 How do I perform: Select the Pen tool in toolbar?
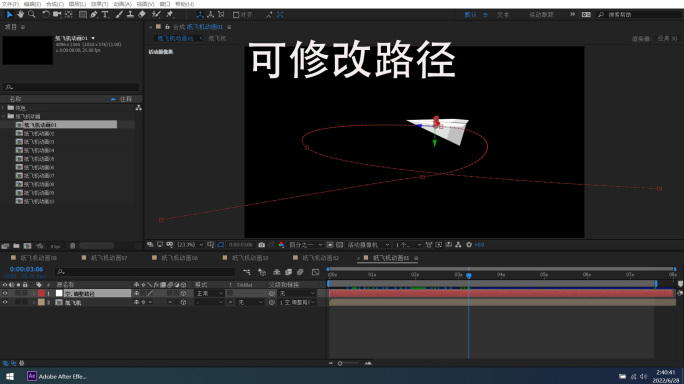94,14
